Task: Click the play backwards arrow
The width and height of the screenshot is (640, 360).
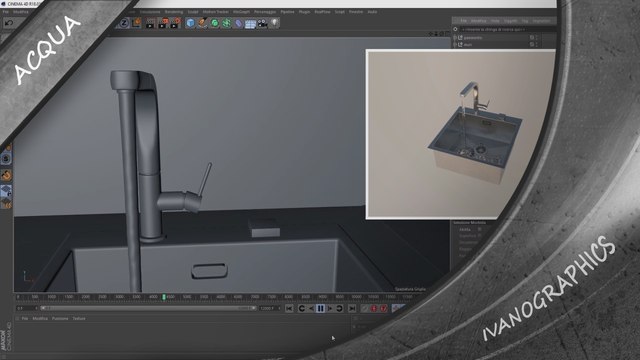Action: coord(311,309)
